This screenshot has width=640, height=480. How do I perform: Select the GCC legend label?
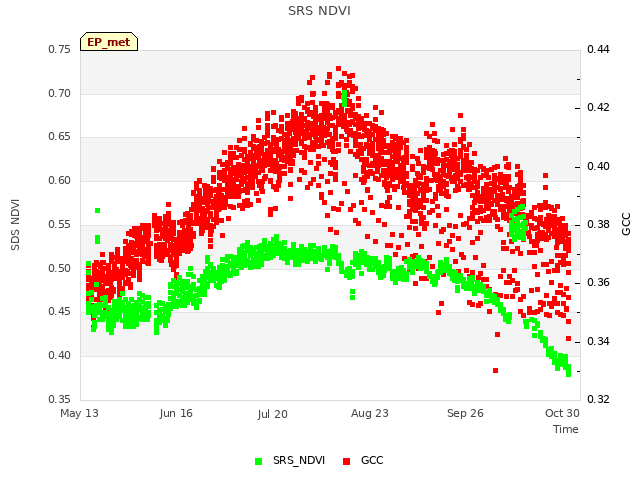[x=372, y=460]
